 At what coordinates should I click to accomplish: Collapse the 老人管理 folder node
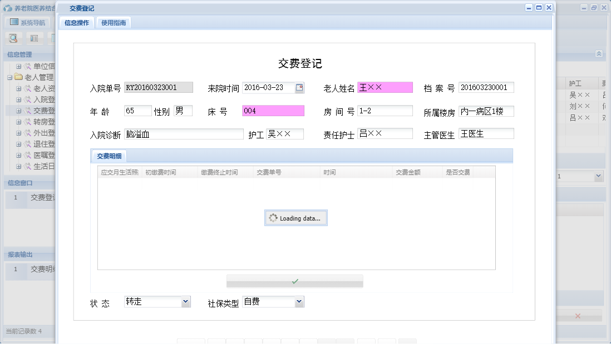coord(10,78)
